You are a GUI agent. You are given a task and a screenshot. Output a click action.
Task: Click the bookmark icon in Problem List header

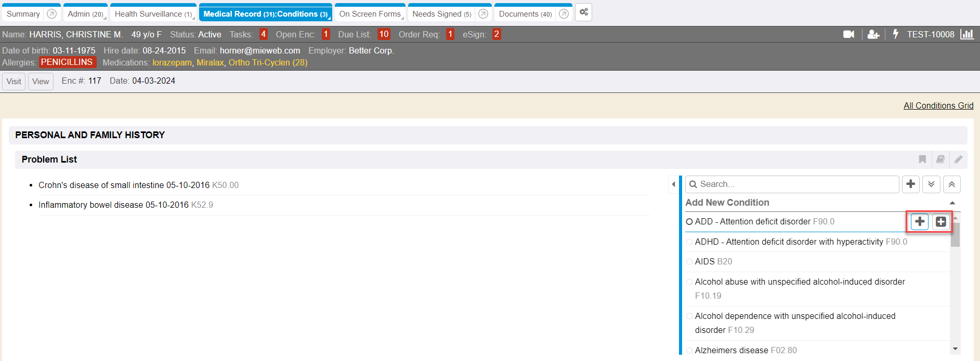(922, 159)
